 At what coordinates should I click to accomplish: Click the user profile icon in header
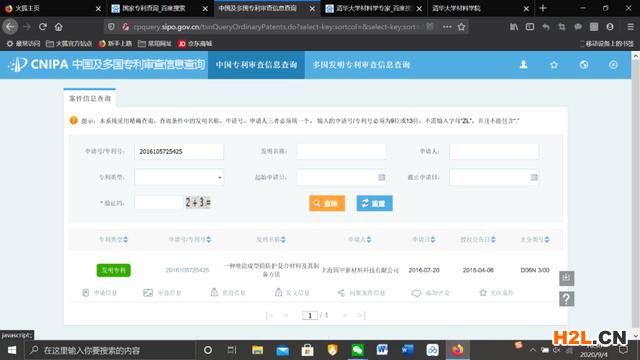[x=523, y=64]
